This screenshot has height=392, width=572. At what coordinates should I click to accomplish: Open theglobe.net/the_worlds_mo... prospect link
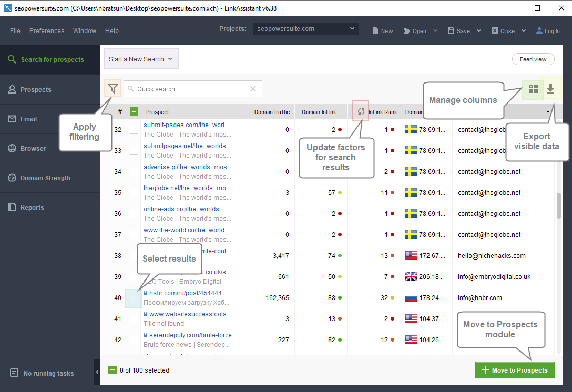coord(187,188)
